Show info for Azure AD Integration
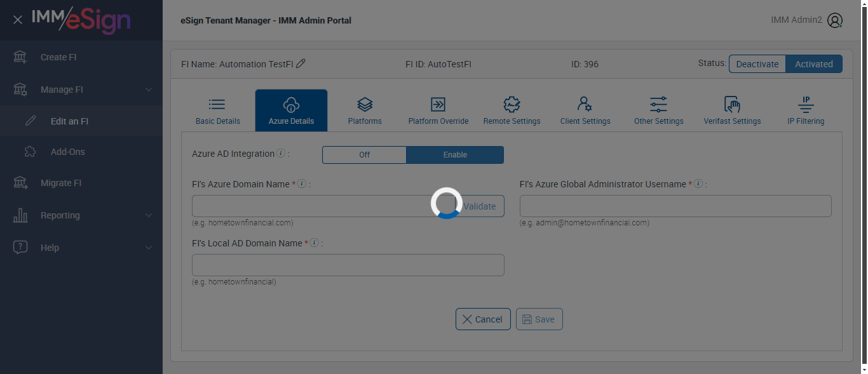Image resolution: width=868 pixels, height=374 pixels. (x=281, y=154)
